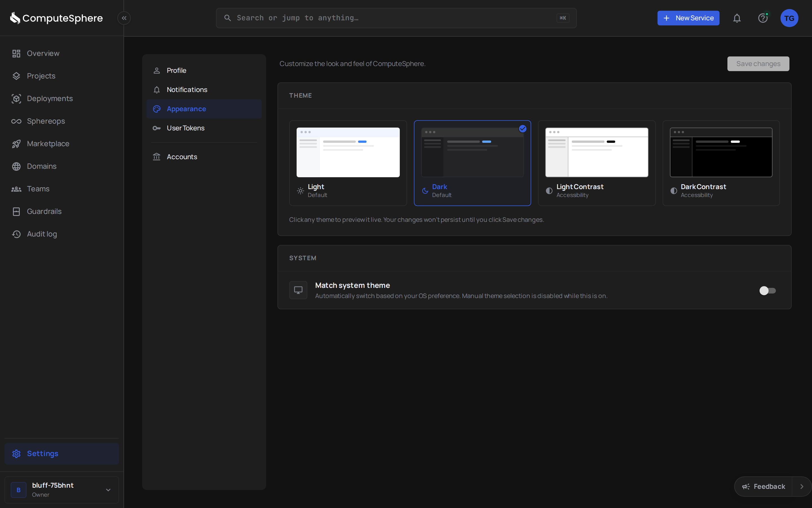Switch to the Profile settings tab
Screen dimensions: 812x508
pos(204,71)
